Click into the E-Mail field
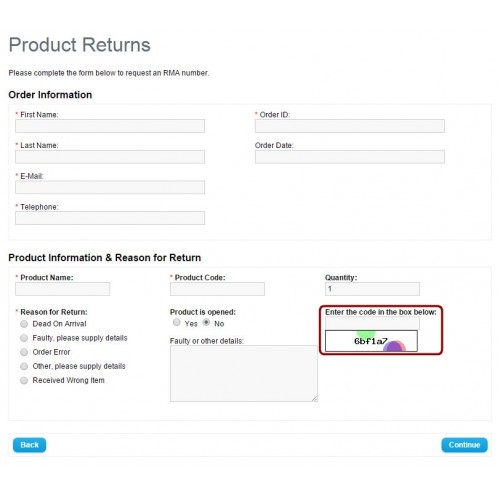The height and width of the screenshot is (500, 500). click(110, 187)
